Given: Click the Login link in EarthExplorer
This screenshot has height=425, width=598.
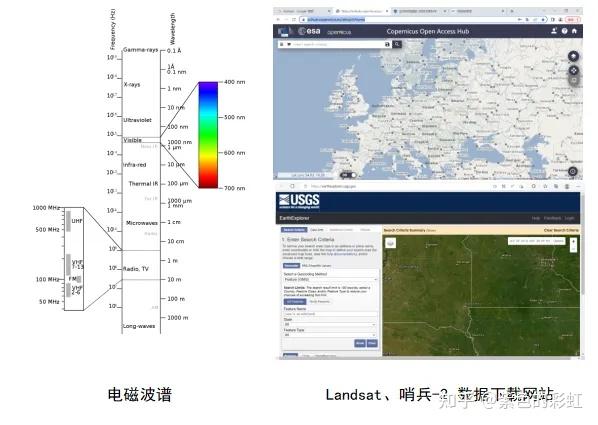Looking at the screenshot, I should coord(569,218).
